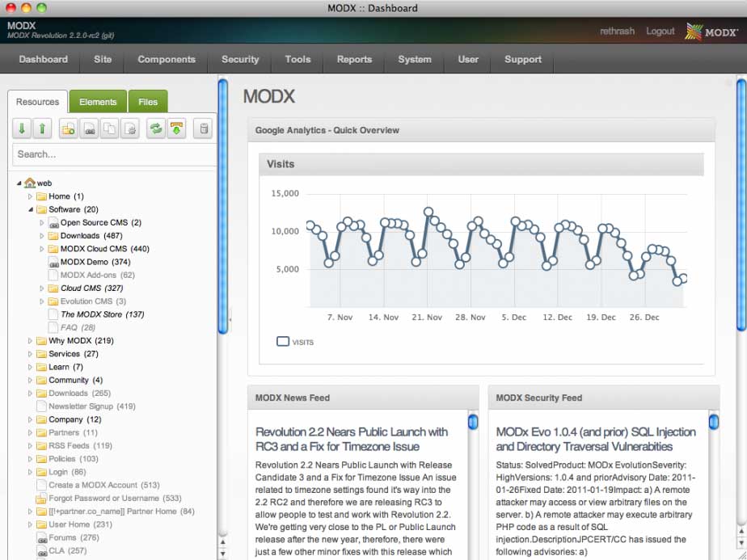747x560 pixels.
Task: Select the Resources tab
Action: [x=38, y=102]
